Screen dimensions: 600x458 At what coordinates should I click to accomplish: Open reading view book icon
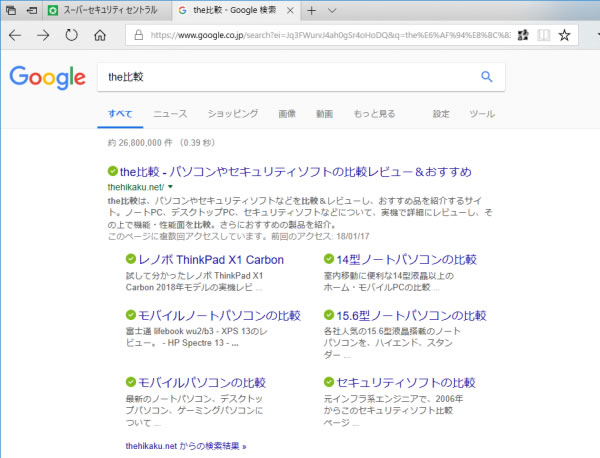click(543, 35)
